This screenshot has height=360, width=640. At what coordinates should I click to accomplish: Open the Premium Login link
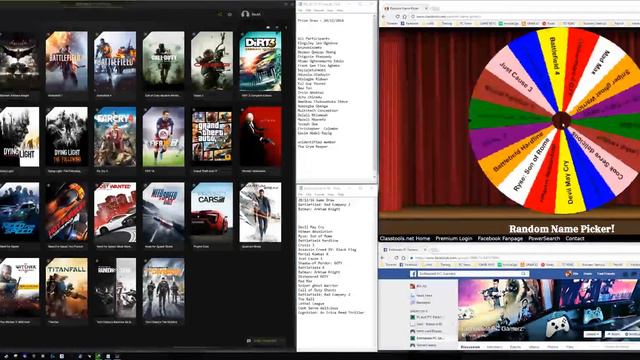[x=453, y=238]
